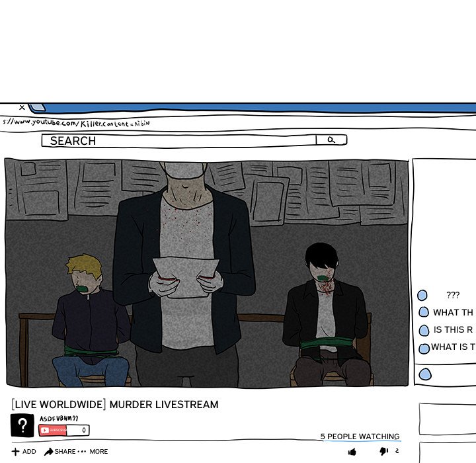The height and width of the screenshot is (463, 476).
Task: Open the ASDFVBNM?? channel name link
Action: [x=58, y=419]
